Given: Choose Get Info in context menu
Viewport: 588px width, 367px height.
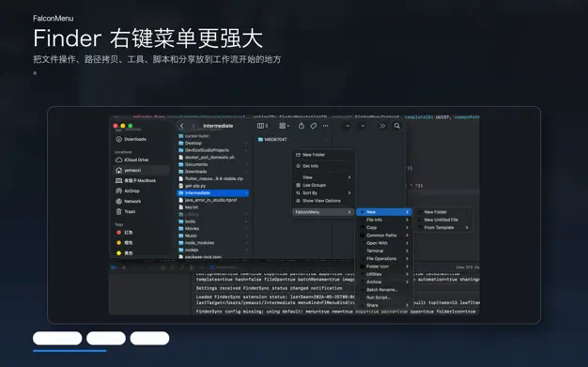Looking at the screenshot, I should [323, 166].
